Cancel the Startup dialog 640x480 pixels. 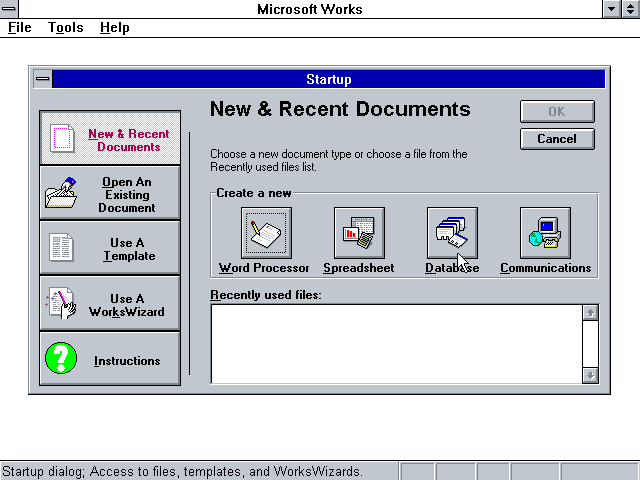[x=557, y=139]
